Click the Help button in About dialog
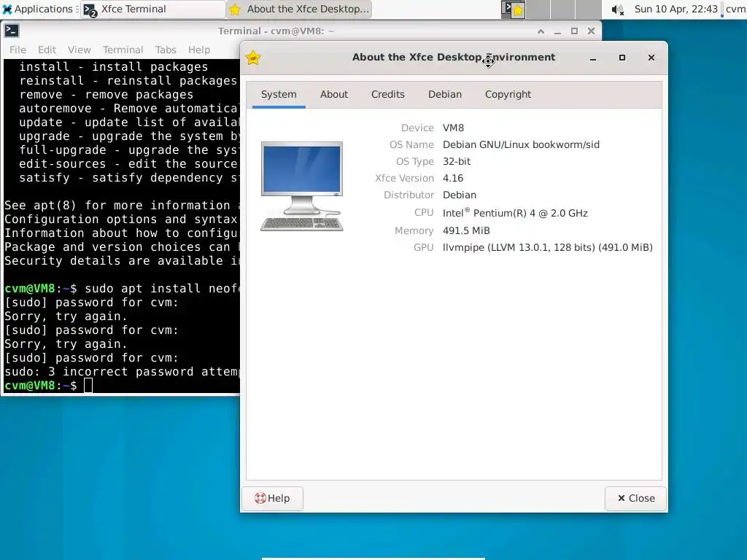The height and width of the screenshot is (560, 747). [x=273, y=498]
